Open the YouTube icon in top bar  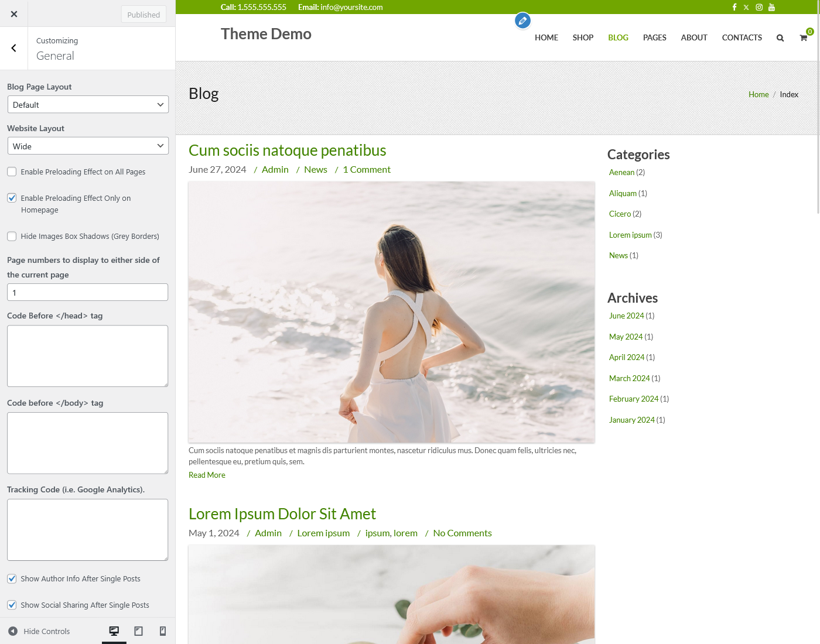click(772, 7)
